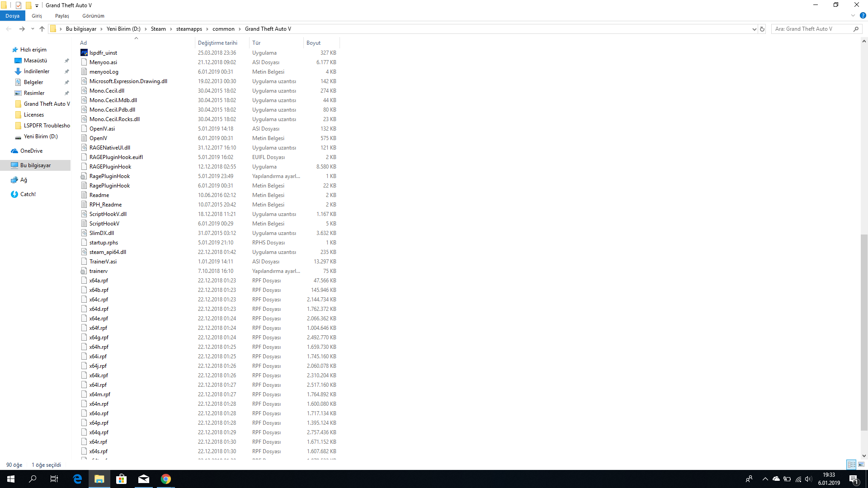Click the Forward navigation arrow
This screenshot has width=868, height=488.
click(x=22, y=29)
